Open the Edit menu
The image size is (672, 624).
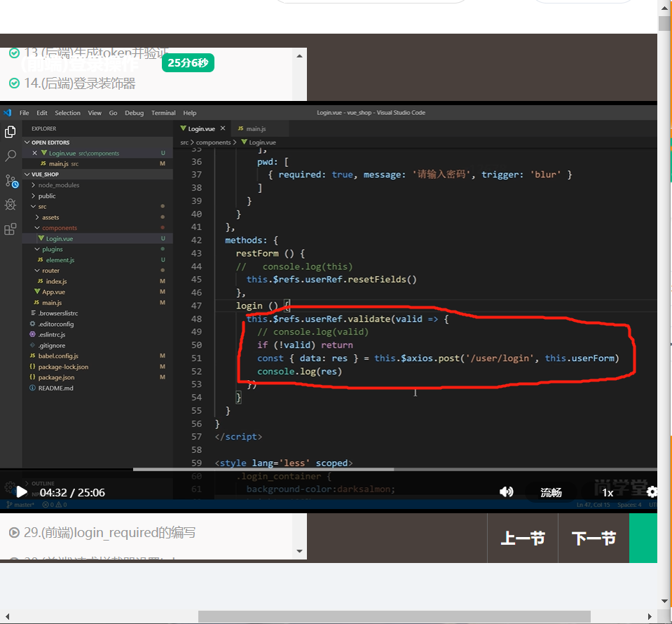[42, 113]
